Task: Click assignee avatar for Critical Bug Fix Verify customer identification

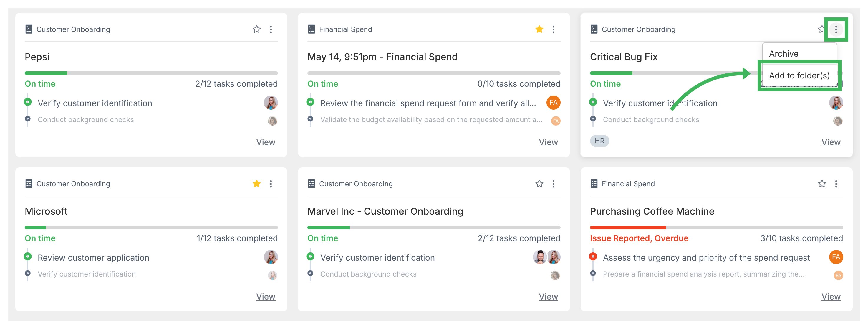Action: [836, 103]
